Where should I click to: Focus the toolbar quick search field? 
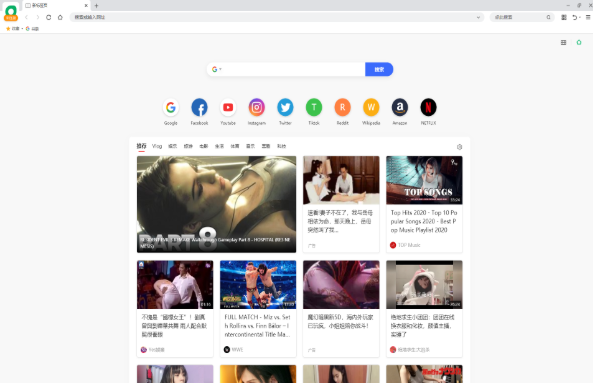[x=519, y=17]
